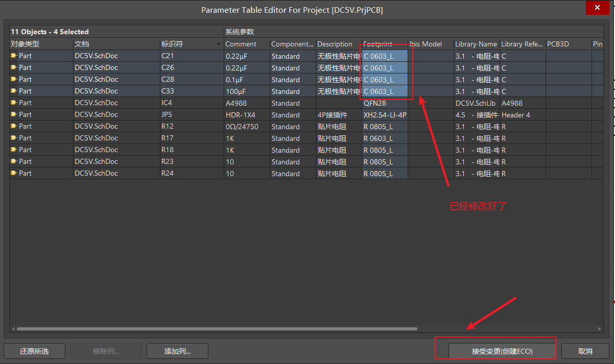This screenshot has height=364, width=615.
Task: Select the R23 designator cell
Action: click(192, 162)
